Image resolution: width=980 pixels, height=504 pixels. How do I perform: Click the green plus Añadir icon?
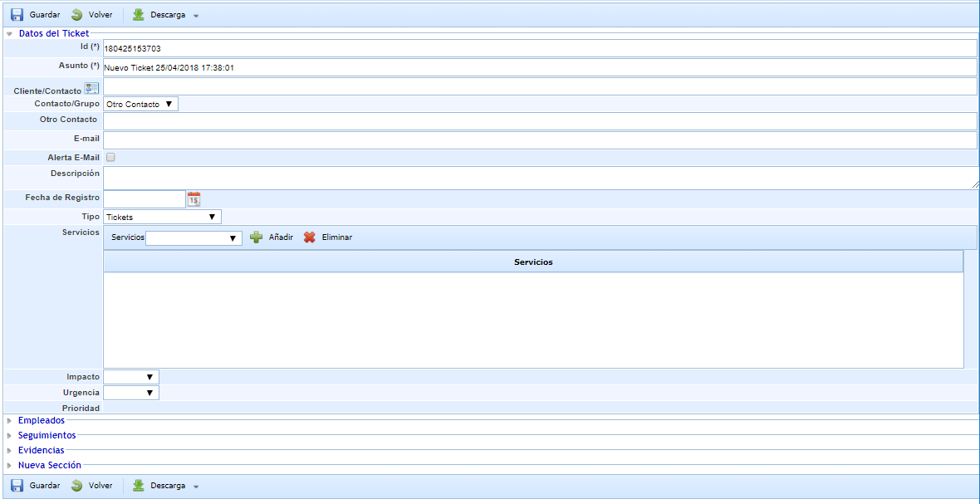(257, 237)
